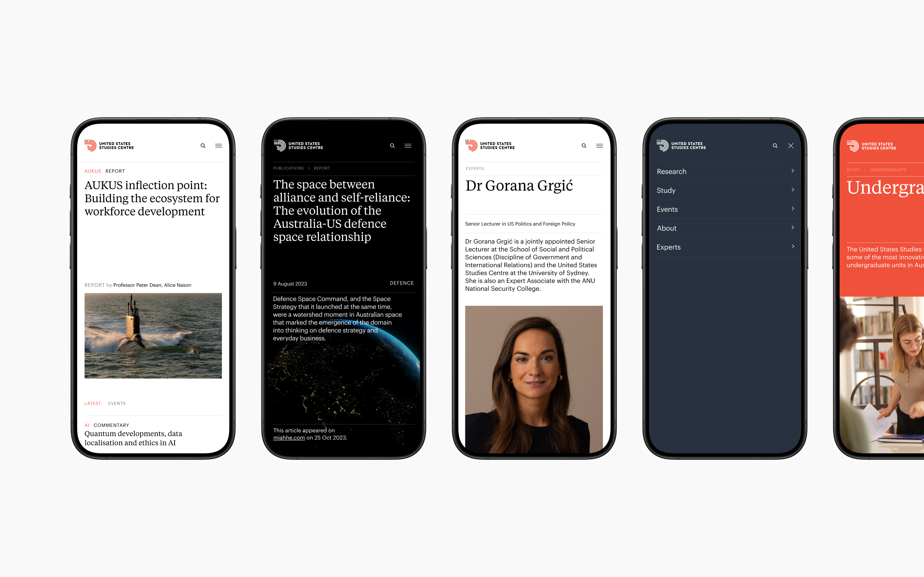This screenshot has height=577, width=924.
Task: Click the AUKUS tag label on first phone
Action: point(93,171)
